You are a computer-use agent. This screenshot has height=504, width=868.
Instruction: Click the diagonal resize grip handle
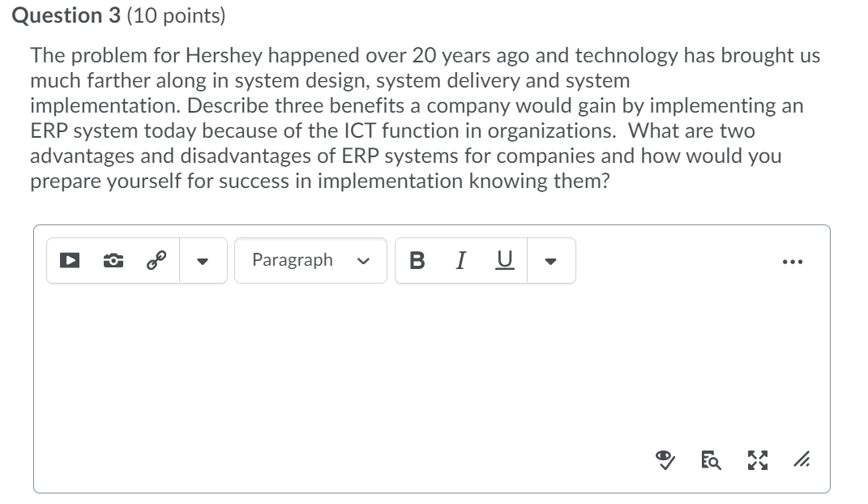tap(802, 460)
